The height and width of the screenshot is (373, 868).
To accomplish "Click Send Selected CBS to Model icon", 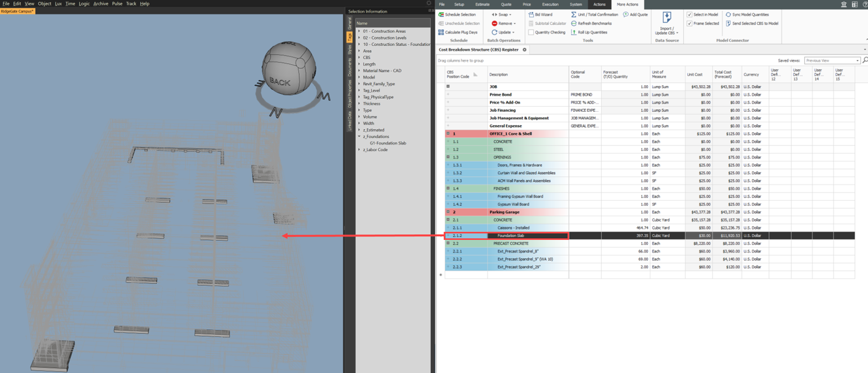I will [728, 23].
